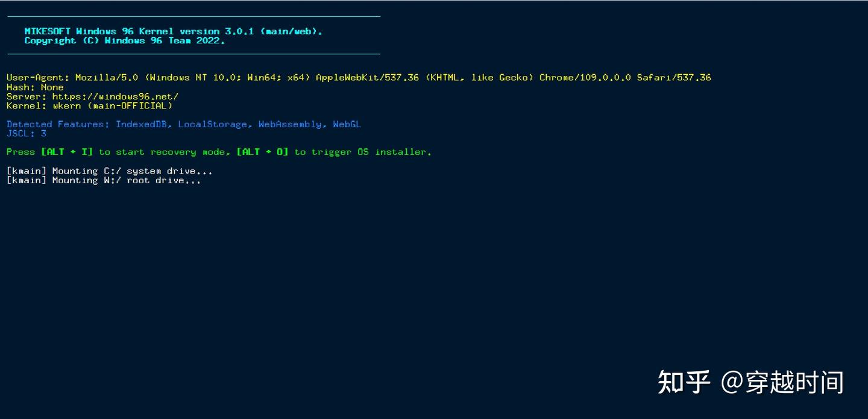
Task: Click the 'Detected Features:' label
Action: coord(58,124)
